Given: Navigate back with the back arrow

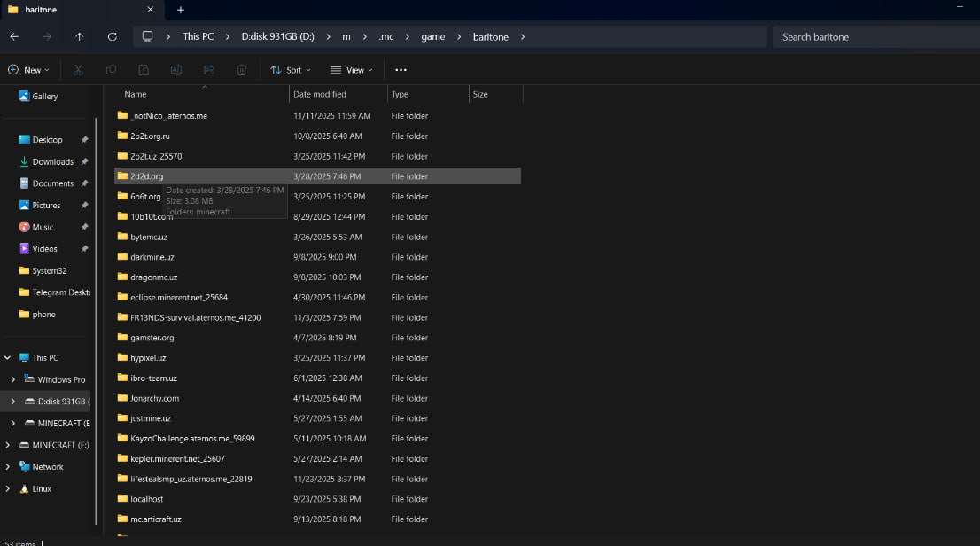Looking at the screenshot, I should 14,37.
